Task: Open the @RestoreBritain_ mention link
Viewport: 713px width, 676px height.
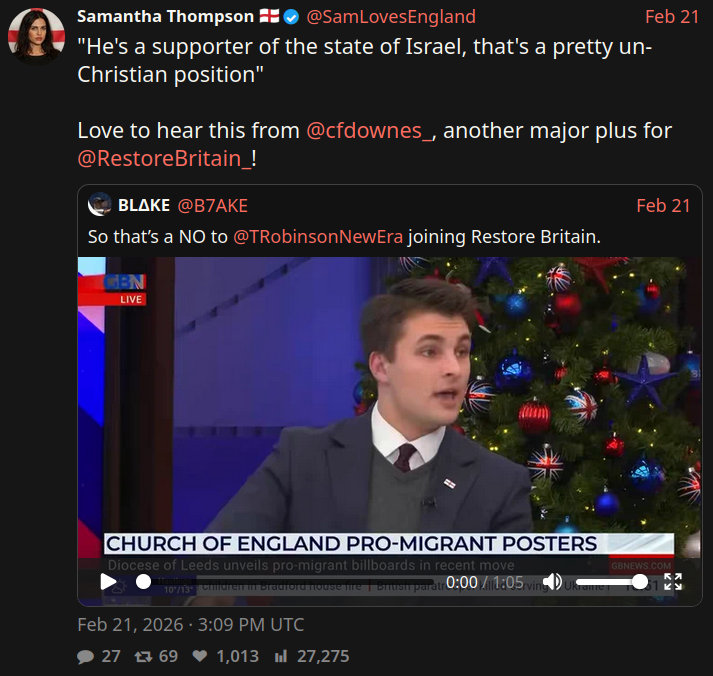Action: (164, 159)
